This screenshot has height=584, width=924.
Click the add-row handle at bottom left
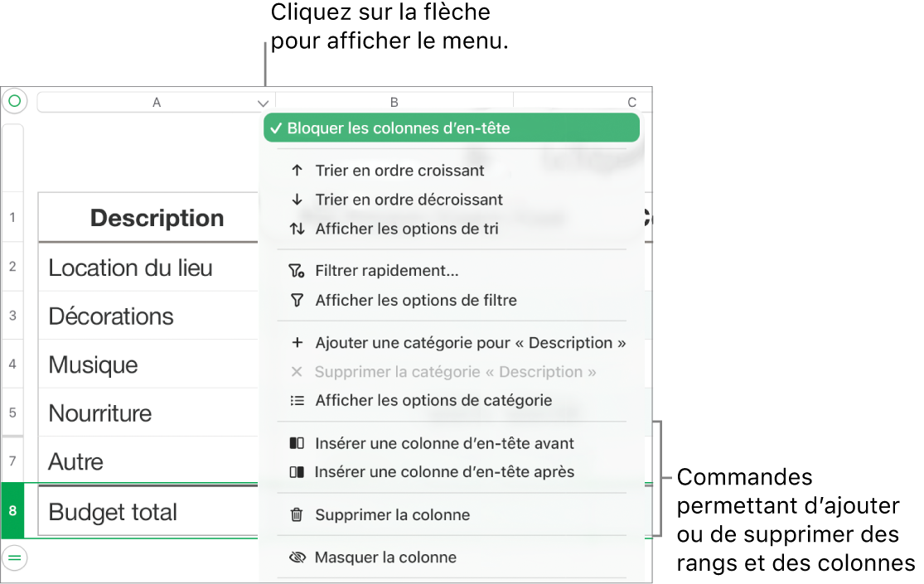pos(14,557)
